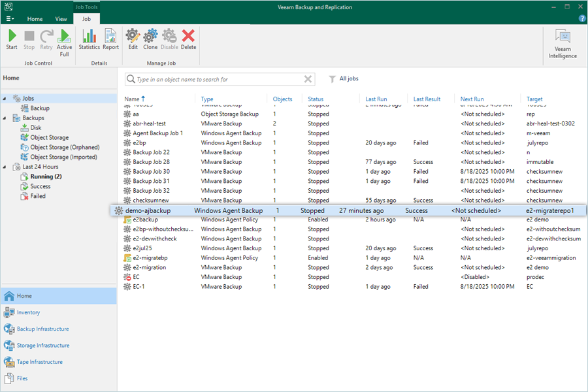Select the Job ribbon tab
588x392 pixels.
(x=86, y=19)
